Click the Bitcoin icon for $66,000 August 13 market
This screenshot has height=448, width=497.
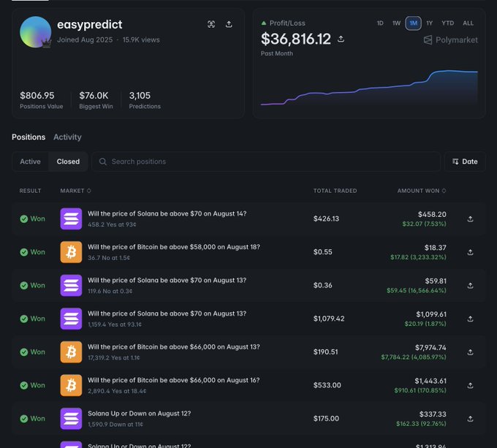coord(71,352)
